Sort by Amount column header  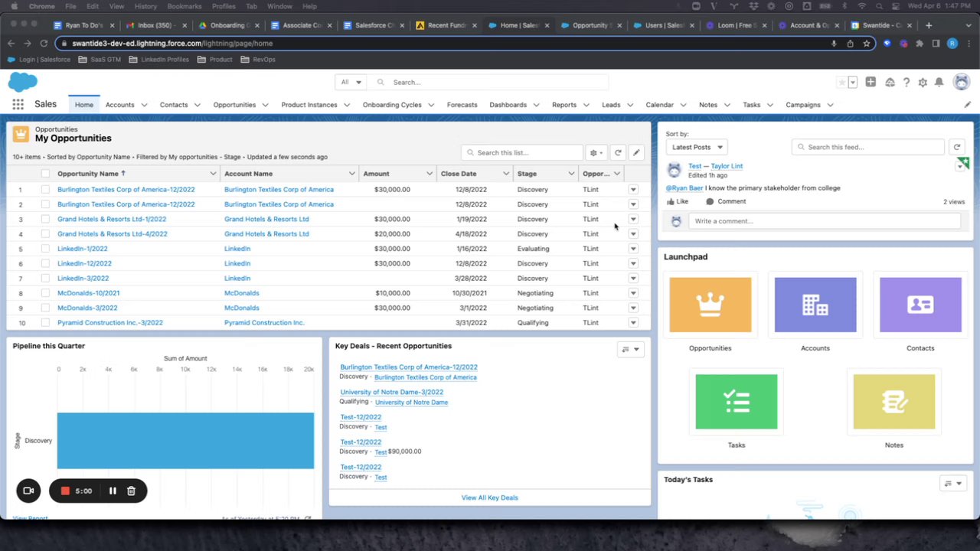377,174
